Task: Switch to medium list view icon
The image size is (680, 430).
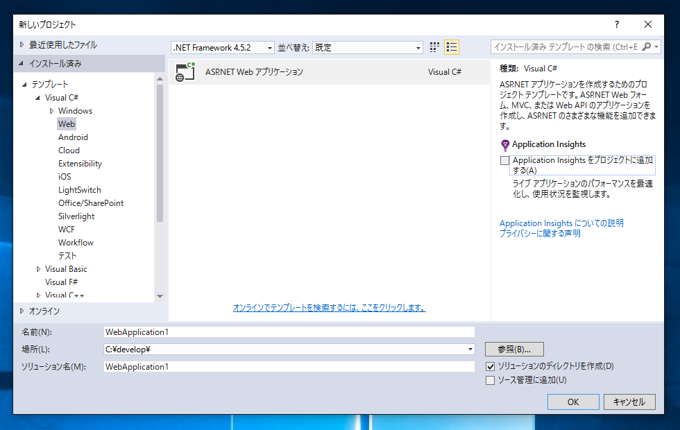Action: point(451,47)
